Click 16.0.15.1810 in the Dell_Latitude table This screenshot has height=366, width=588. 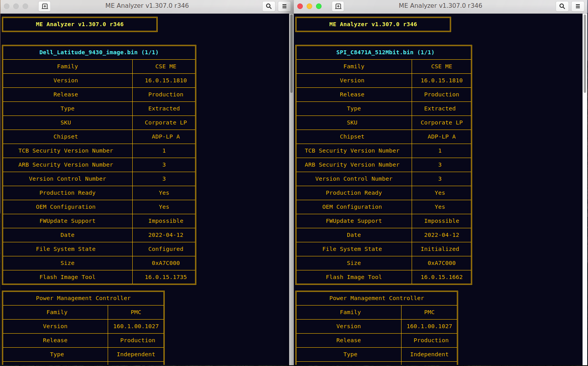click(166, 80)
